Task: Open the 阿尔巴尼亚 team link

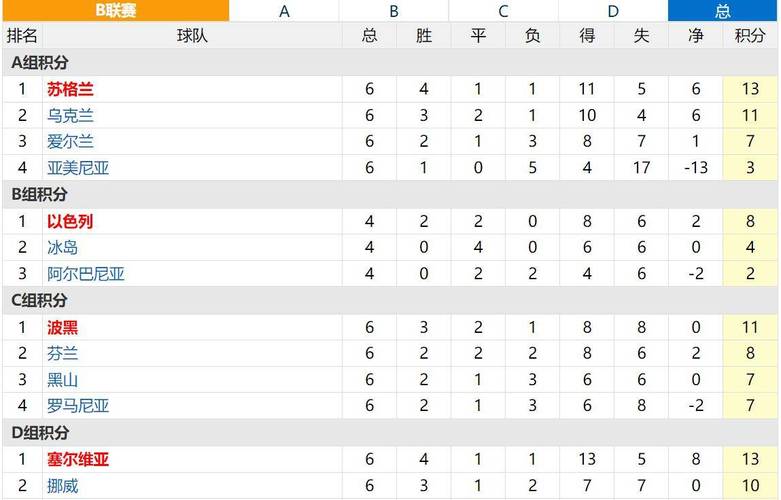Action: click(86, 273)
